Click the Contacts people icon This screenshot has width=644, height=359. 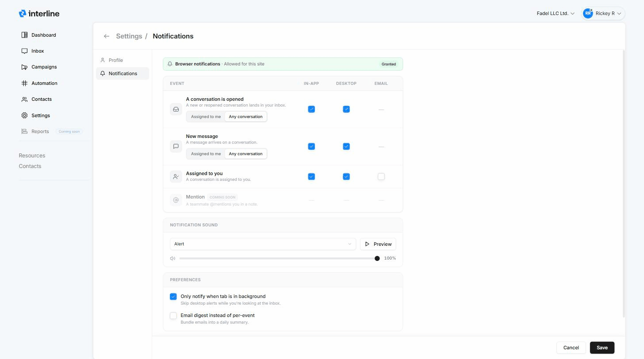point(24,99)
